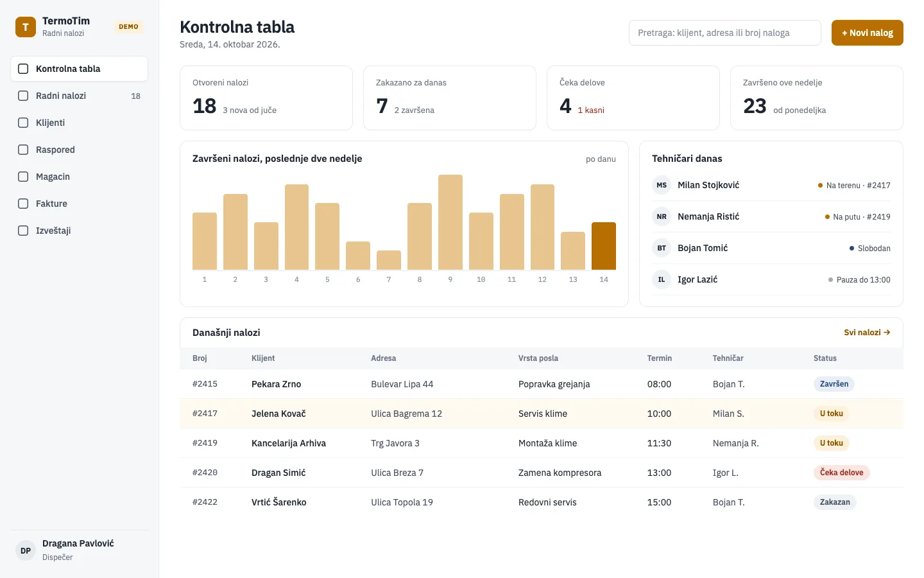Create a new order with Novi nalog
Image resolution: width=924 pixels, height=578 pixels.
tap(867, 33)
